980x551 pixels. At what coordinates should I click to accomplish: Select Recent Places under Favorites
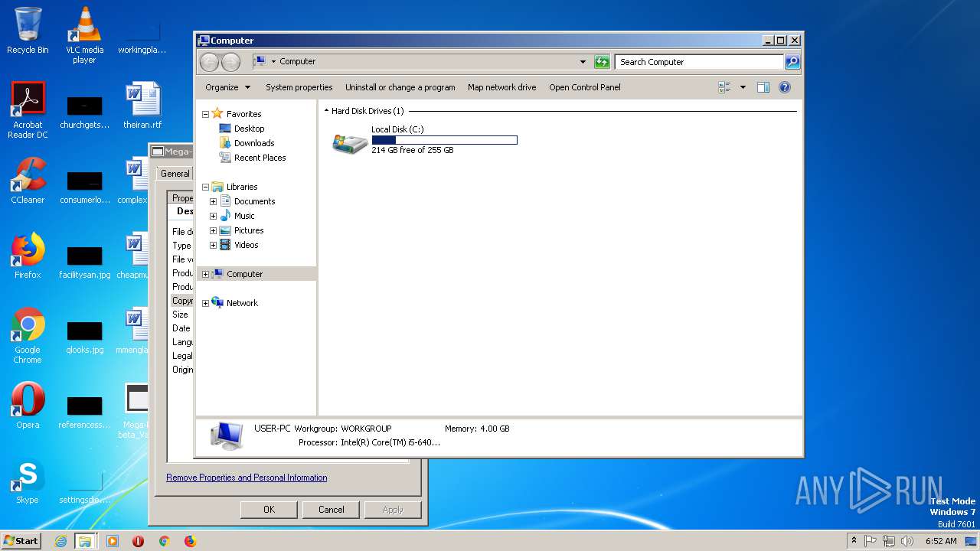coord(260,158)
